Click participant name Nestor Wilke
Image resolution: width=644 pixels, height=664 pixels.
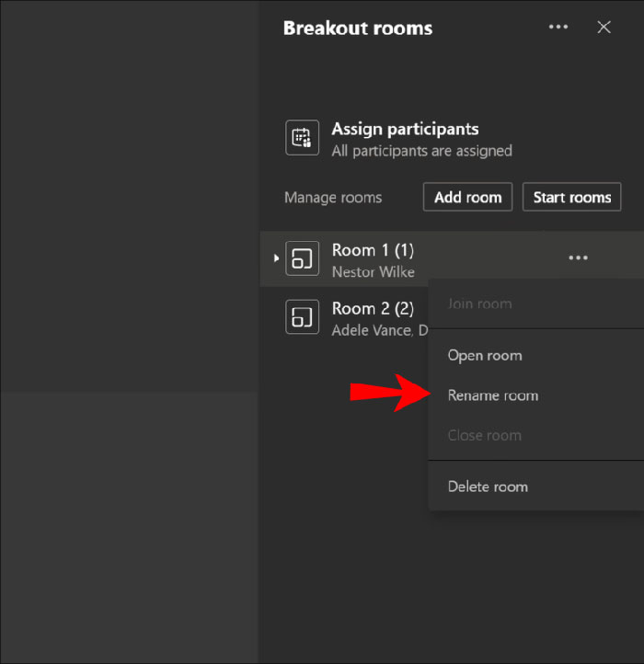373,272
